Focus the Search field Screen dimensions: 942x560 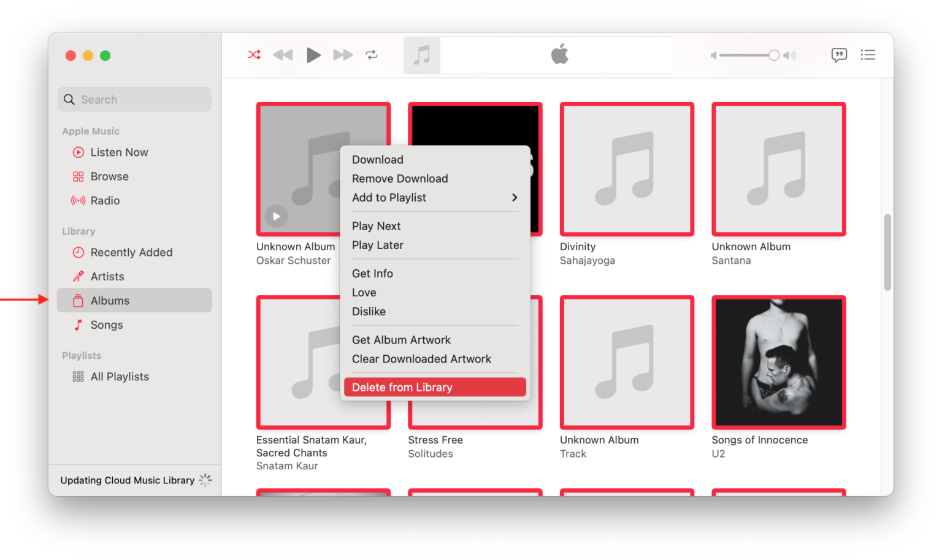click(134, 99)
